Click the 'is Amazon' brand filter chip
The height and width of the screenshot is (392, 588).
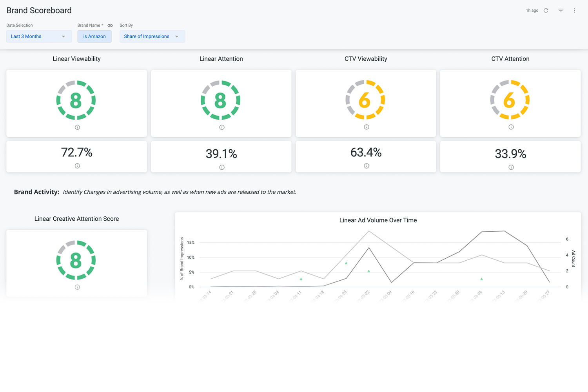(94, 36)
